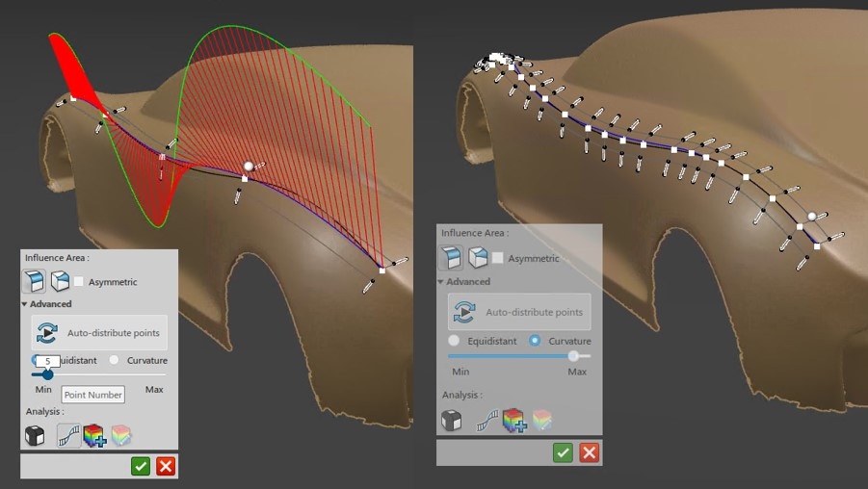
Task: Collapse Advanced section in right panel
Action: [441, 282]
